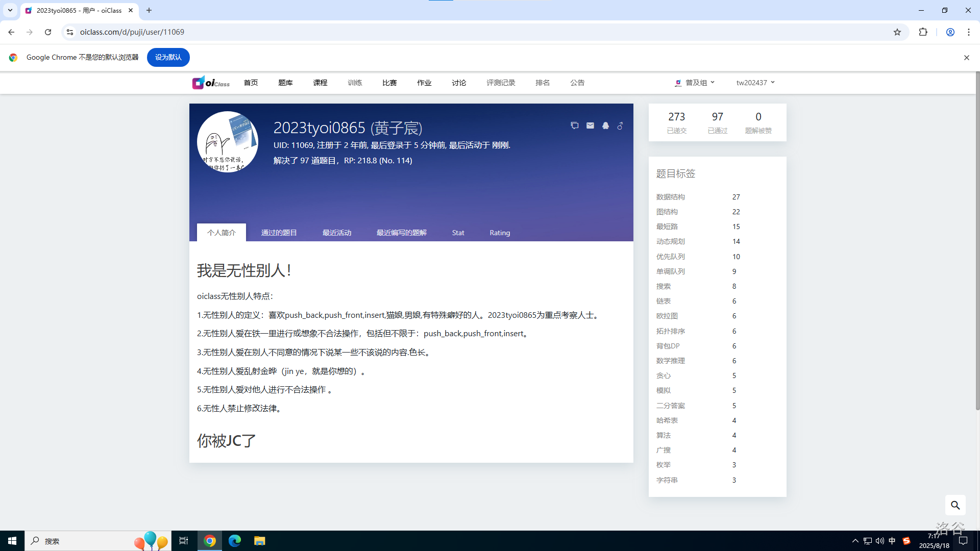980x551 pixels.
Task: Click the 设为默认 button
Action: (168, 57)
